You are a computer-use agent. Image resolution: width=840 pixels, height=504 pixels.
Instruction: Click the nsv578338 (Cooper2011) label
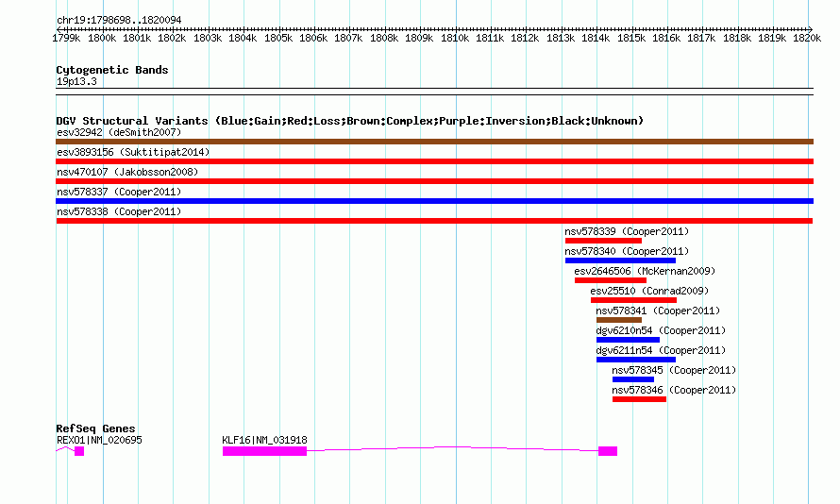click(119, 211)
